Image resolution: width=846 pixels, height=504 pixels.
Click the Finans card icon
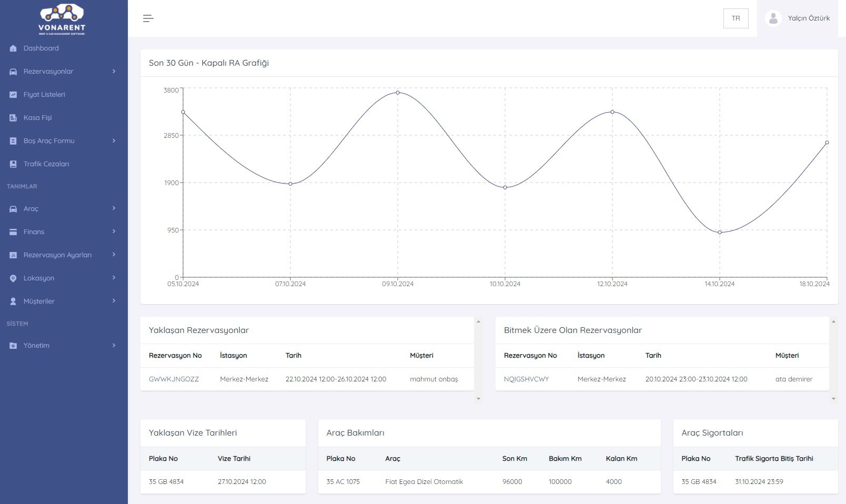tap(13, 232)
